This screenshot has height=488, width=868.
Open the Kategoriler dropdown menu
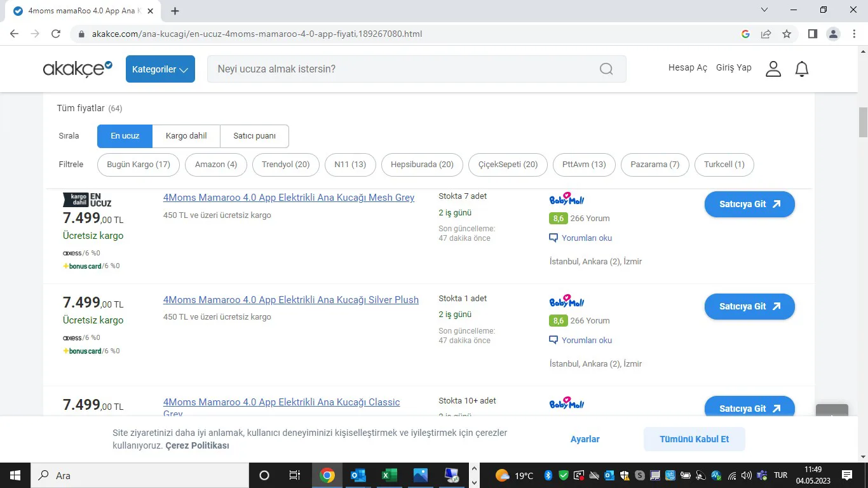(x=160, y=69)
